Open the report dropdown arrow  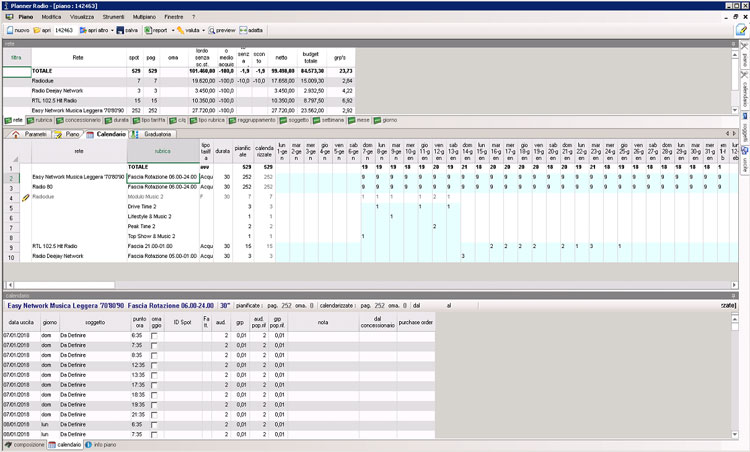tap(171, 31)
